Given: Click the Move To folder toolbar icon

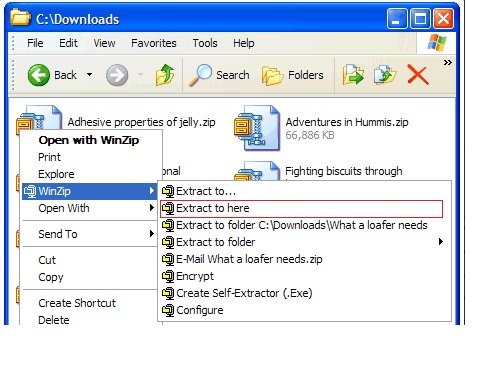Looking at the screenshot, I should pos(353,75).
